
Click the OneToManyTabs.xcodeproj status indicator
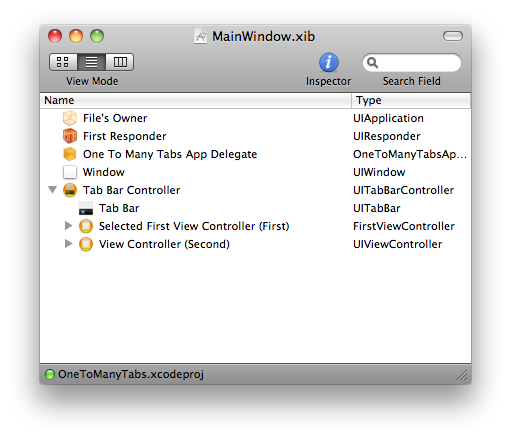[50, 374]
